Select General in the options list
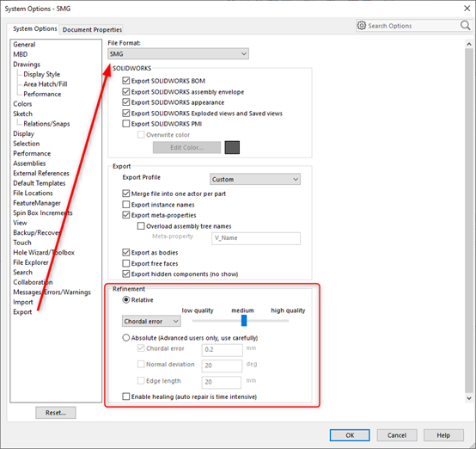Image resolution: width=476 pixels, height=449 pixels. (x=24, y=45)
